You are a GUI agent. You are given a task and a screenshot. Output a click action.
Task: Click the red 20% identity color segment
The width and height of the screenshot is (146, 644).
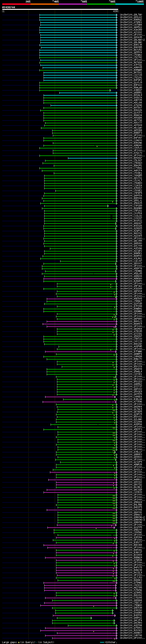(16, 4)
